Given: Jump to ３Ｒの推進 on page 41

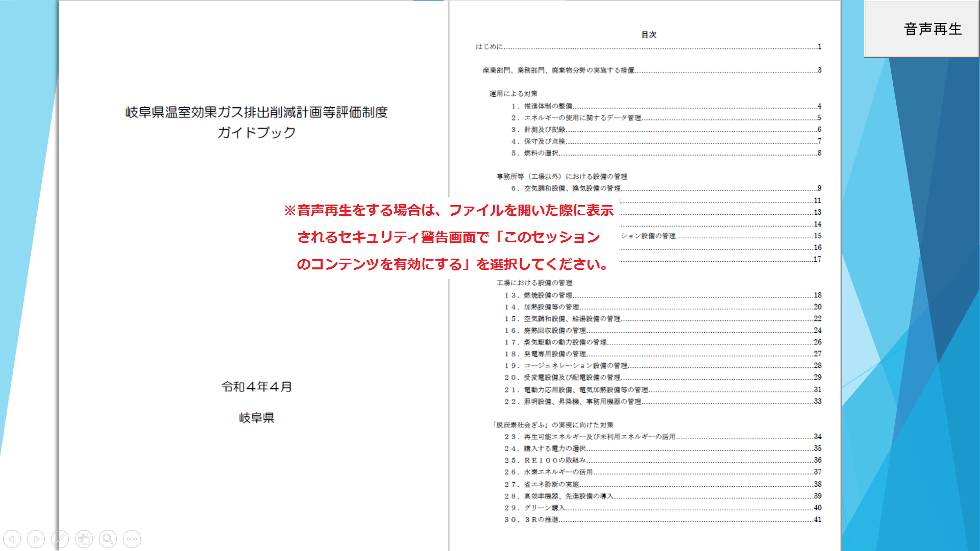Looking at the screenshot, I should [x=536, y=519].
